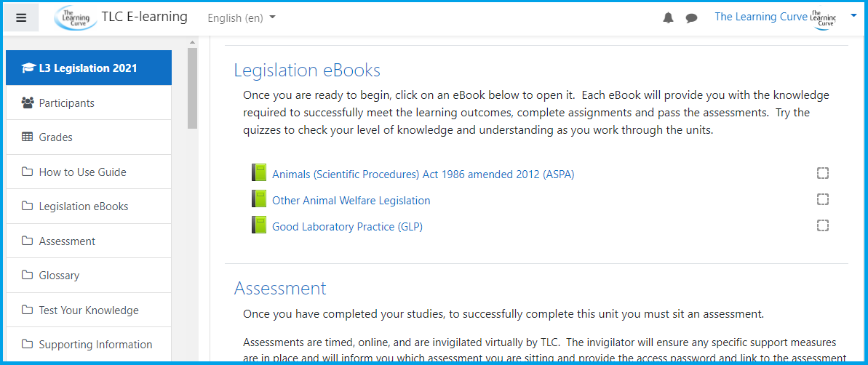Expand the user menu arrow at top right
This screenshot has height=365, width=868.
853,15
